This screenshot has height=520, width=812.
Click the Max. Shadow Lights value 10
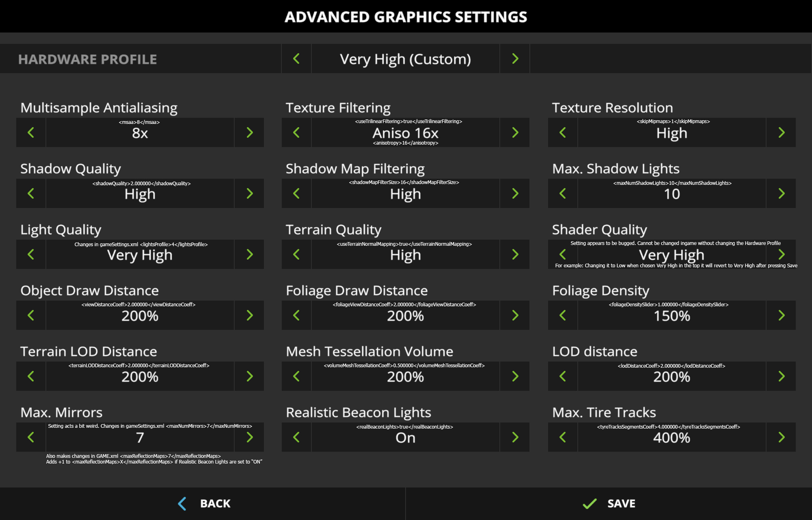pos(672,193)
